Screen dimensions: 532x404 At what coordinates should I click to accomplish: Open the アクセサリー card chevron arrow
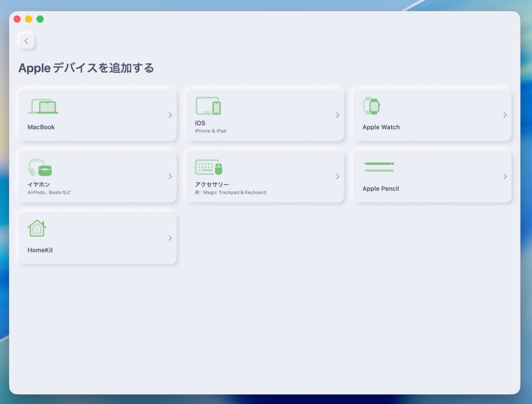click(x=337, y=176)
